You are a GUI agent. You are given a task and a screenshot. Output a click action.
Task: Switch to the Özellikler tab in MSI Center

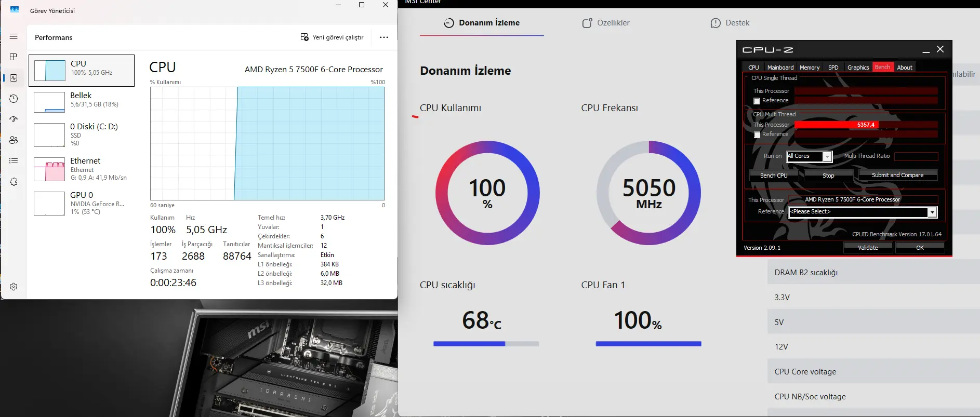[606, 23]
